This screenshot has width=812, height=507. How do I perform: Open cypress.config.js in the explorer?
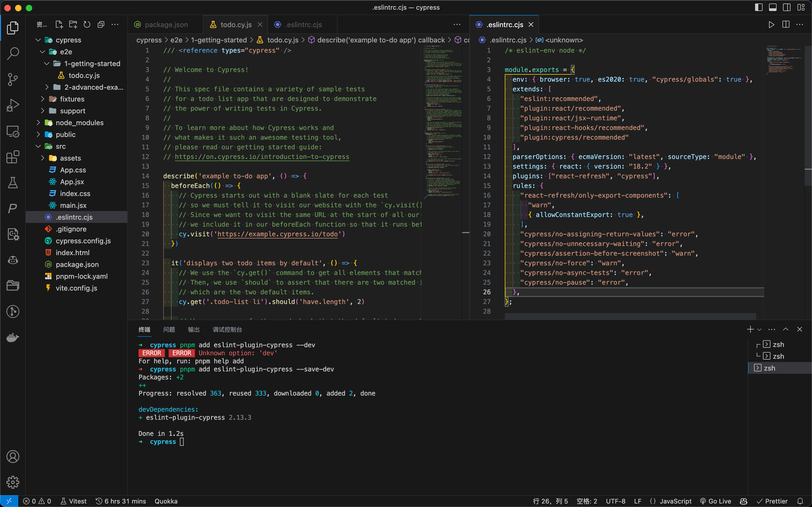click(x=83, y=241)
